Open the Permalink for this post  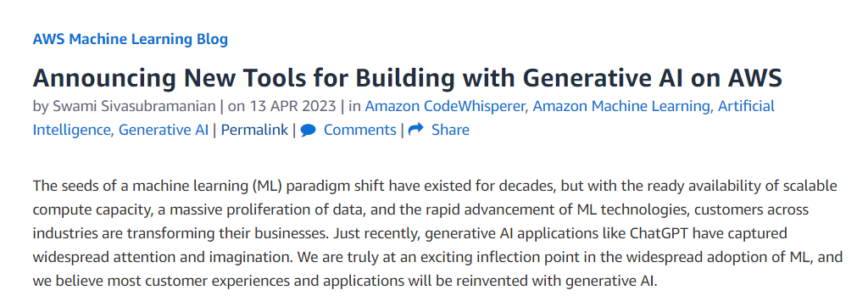point(254,130)
